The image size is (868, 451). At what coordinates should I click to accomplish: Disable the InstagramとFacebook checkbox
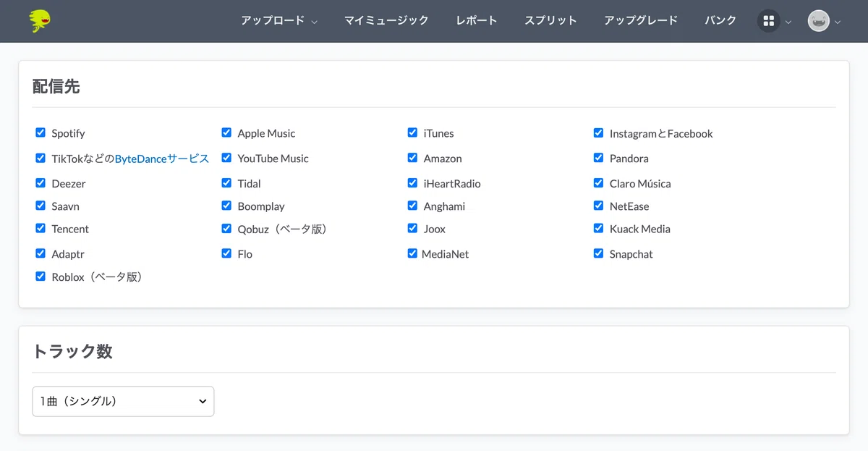click(x=598, y=132)
